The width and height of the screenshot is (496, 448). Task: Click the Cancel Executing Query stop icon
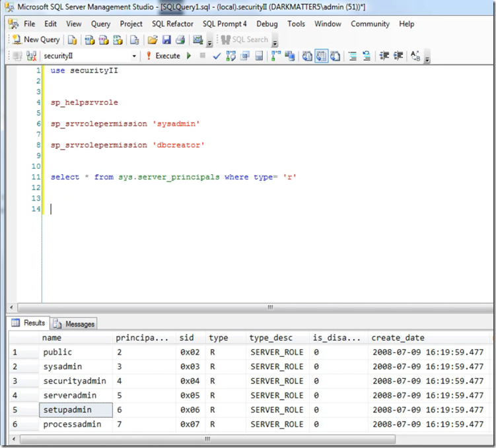[203, 55]
